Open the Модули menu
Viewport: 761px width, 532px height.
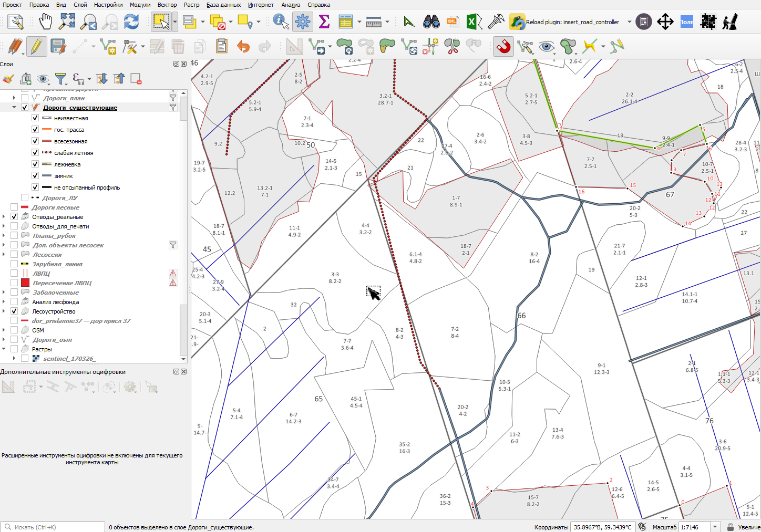pyautogui.click(x=140, y=5)
